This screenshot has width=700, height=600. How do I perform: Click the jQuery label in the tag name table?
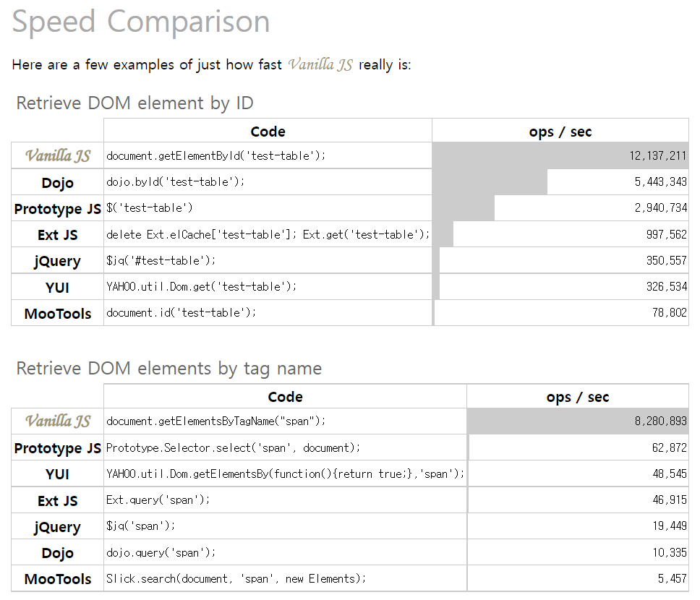(58, 527)
